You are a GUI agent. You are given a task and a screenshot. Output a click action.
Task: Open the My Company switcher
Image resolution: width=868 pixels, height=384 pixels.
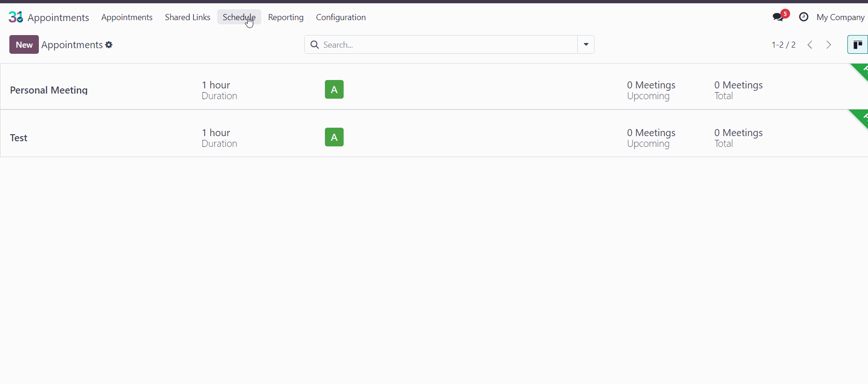tap(840, 17)
